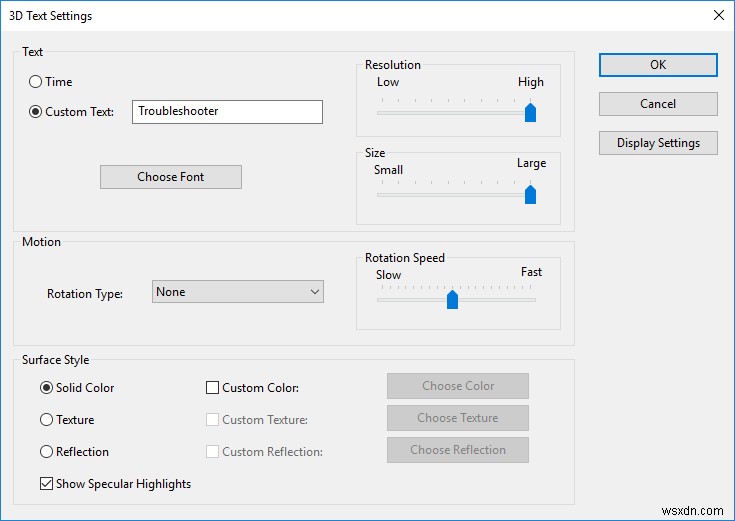
Task: Click the Fast end of the Rotation Speed track
Action: click(x=531, y=300)
